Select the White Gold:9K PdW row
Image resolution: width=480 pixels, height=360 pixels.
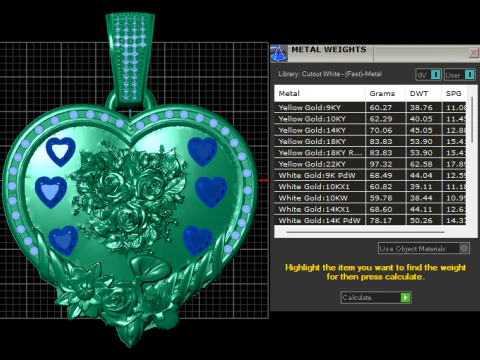coord(370,175)
